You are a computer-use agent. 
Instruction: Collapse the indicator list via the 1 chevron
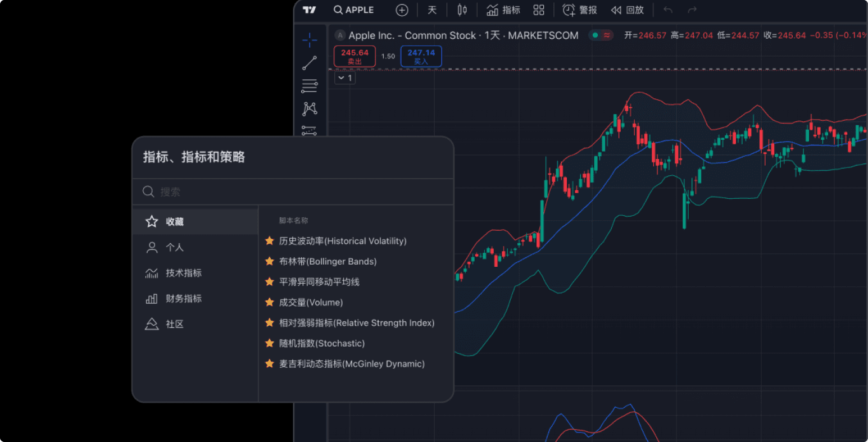[344, 78]
